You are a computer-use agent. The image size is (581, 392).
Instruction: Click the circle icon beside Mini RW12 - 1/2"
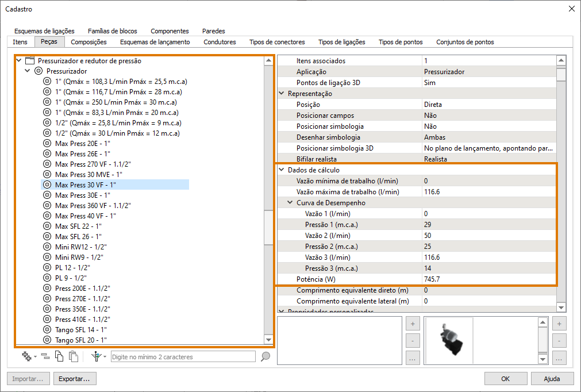point(47,247)
